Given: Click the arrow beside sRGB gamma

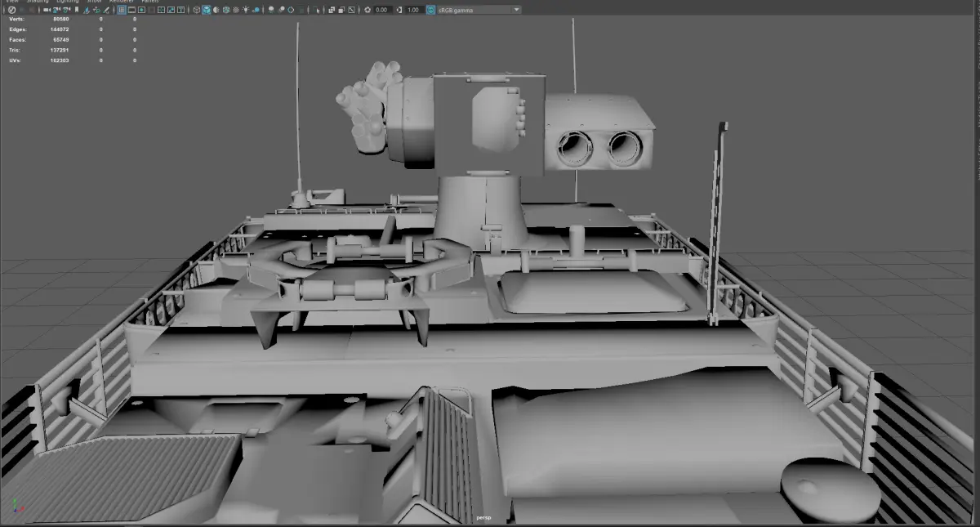Looking at the screenshot, I should [516, 10].
